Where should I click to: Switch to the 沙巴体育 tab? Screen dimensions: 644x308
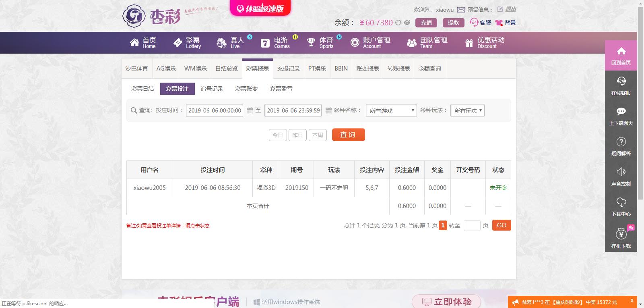click(136, 69)
